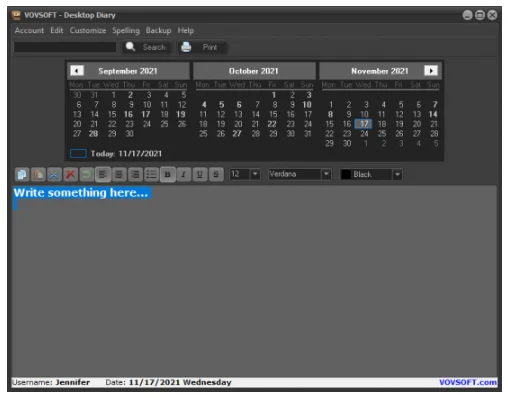Select September 16 in calendar
Screen dimensions: 508x398
tap(128, 114)
